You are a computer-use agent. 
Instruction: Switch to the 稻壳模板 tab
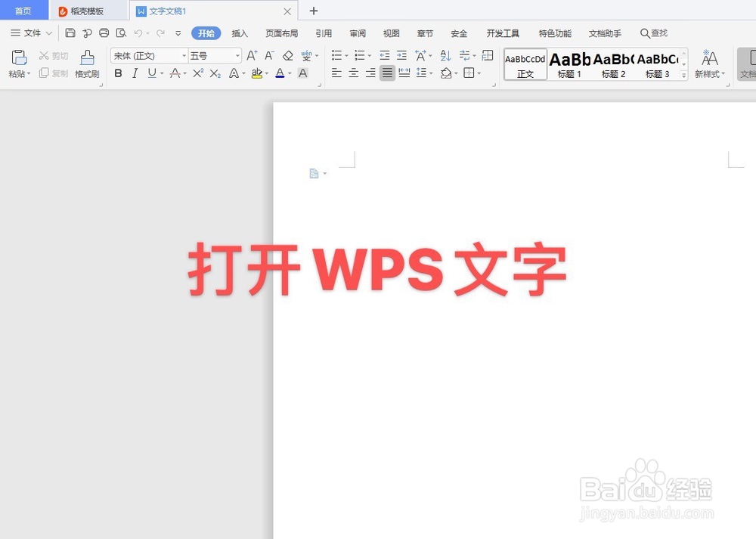(87, 11)
